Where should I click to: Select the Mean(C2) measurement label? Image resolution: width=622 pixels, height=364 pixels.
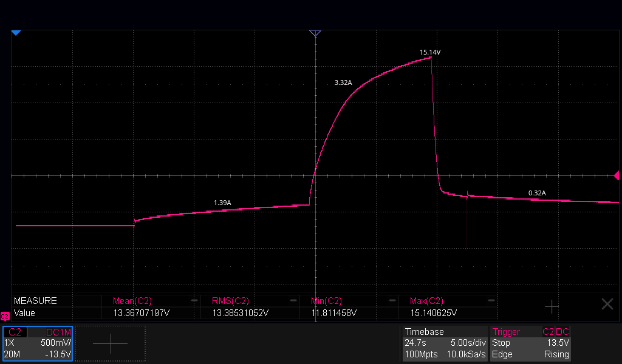[x=132, y=301]
